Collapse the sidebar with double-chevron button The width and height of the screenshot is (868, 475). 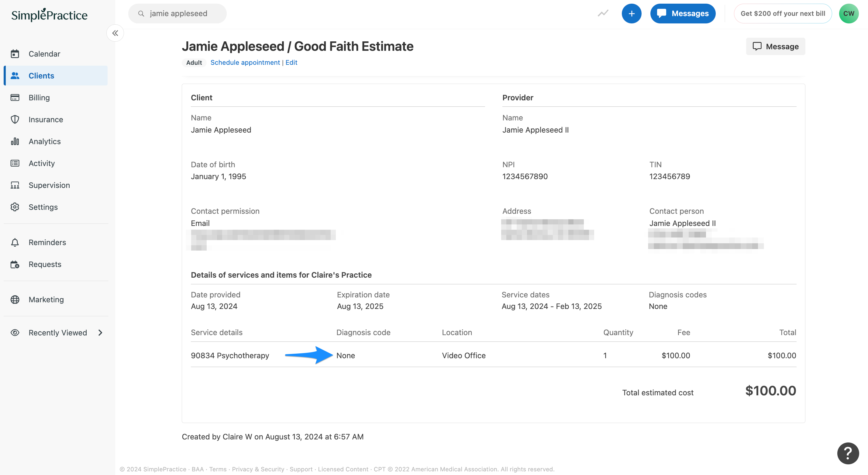(115, 33)
